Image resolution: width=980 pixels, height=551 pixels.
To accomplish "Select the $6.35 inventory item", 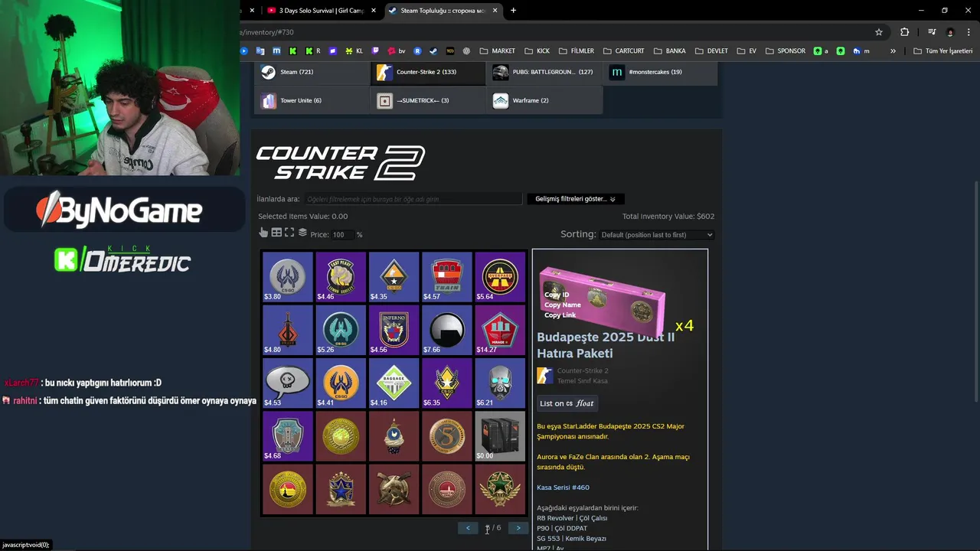I will 447,383.
